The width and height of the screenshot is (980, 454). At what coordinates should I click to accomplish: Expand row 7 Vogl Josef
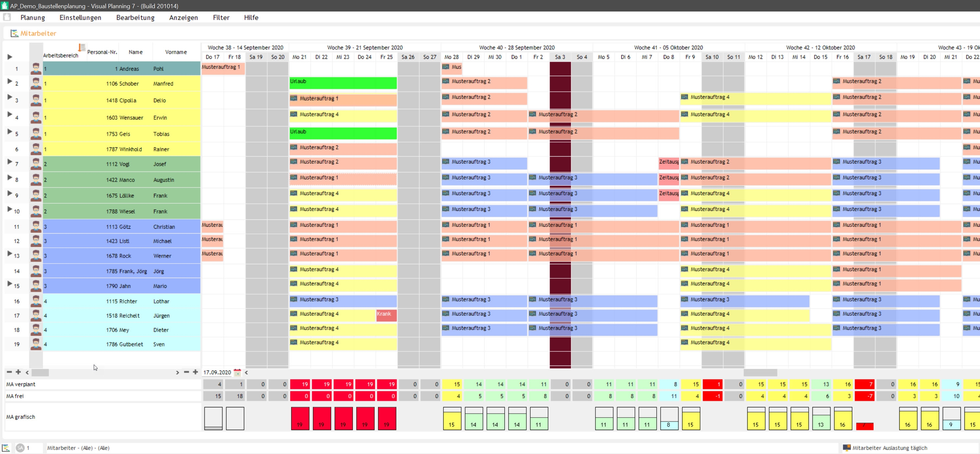[10, 162]
